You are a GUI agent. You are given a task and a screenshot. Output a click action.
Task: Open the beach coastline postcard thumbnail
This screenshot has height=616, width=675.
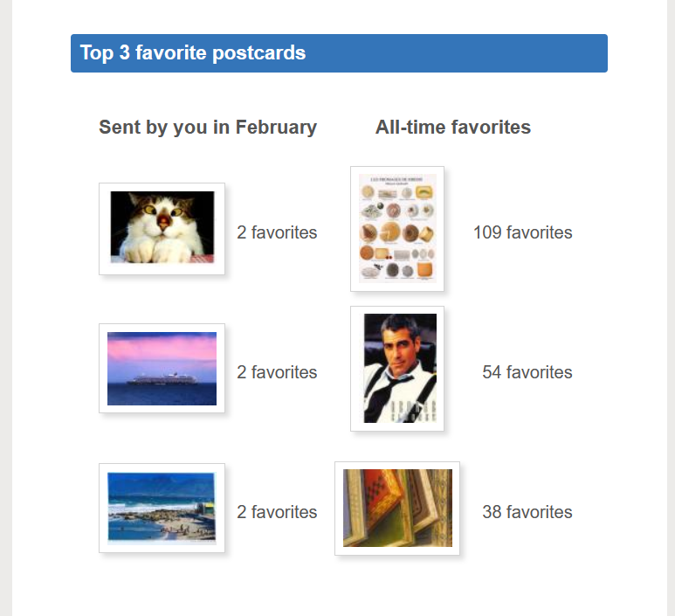pyautogui.click(x=162, y=508)
